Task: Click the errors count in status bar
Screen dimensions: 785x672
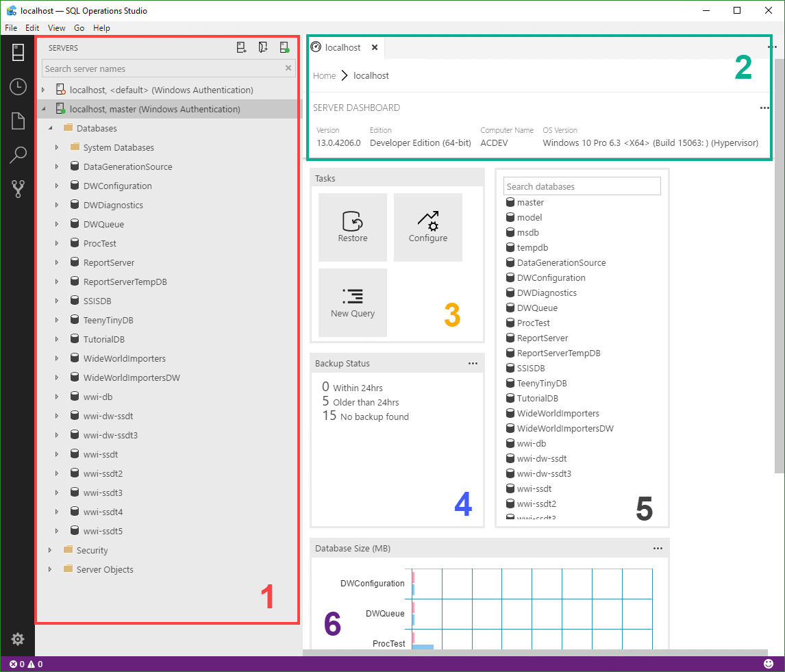Action: coord(17,664)
